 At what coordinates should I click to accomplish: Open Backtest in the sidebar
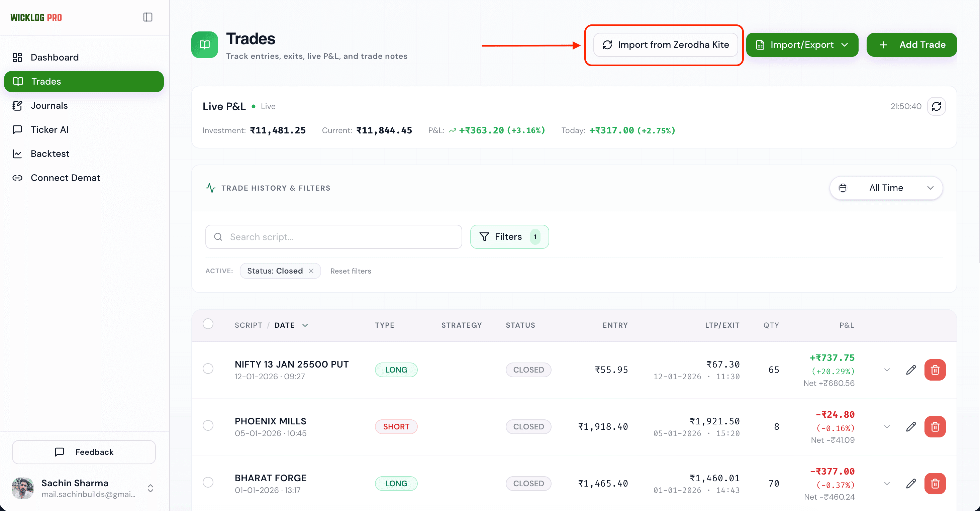coord(84,154)
